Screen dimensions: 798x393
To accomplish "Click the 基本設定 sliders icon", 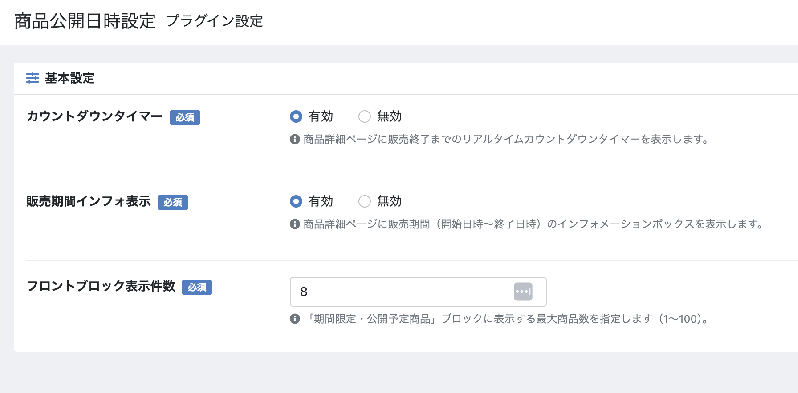I will click(x=32, y=78).
